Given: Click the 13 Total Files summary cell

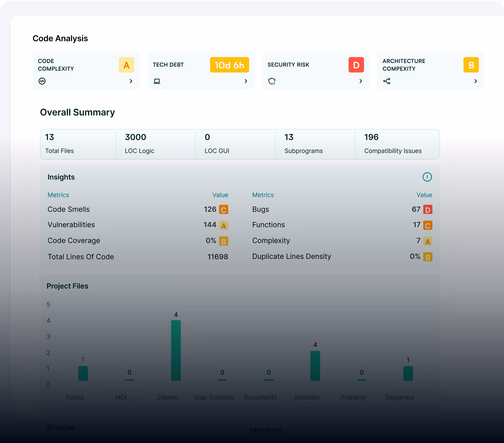Looking at the screenshot, I should (x=78, y=144).
